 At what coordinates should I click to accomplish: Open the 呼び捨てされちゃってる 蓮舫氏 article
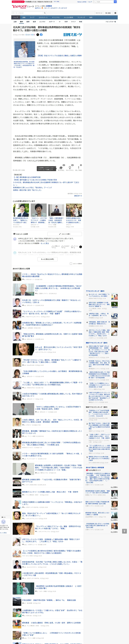pos(52,361)
